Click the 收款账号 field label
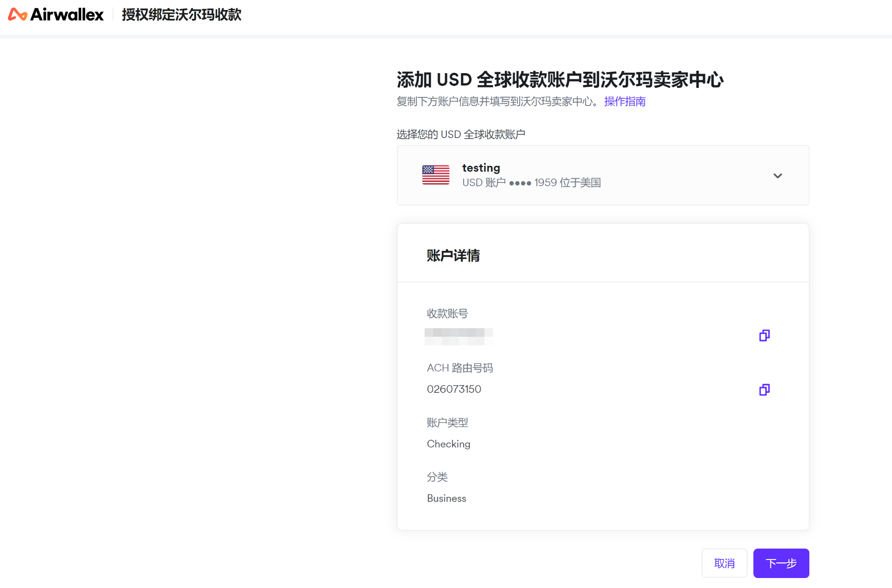The height and width of the screenshot is (588, 892). coord(447,313)
